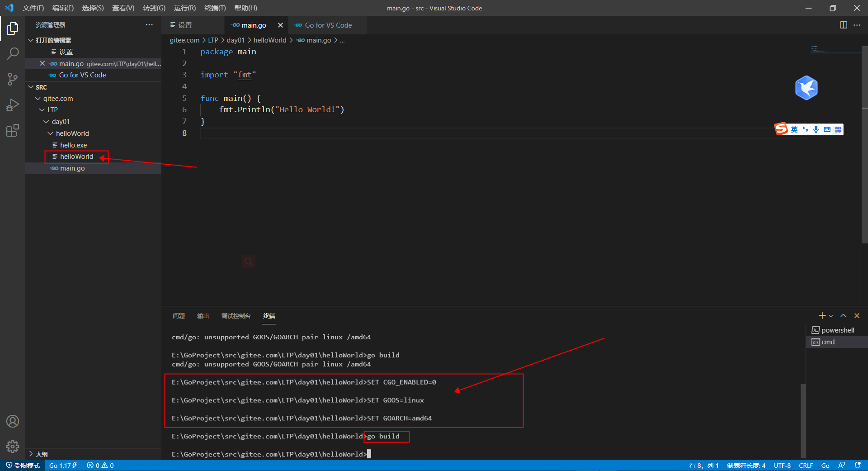Open editor more actions ellipsis
This screenshot has height=471, width=868.
tap(857, 25)
